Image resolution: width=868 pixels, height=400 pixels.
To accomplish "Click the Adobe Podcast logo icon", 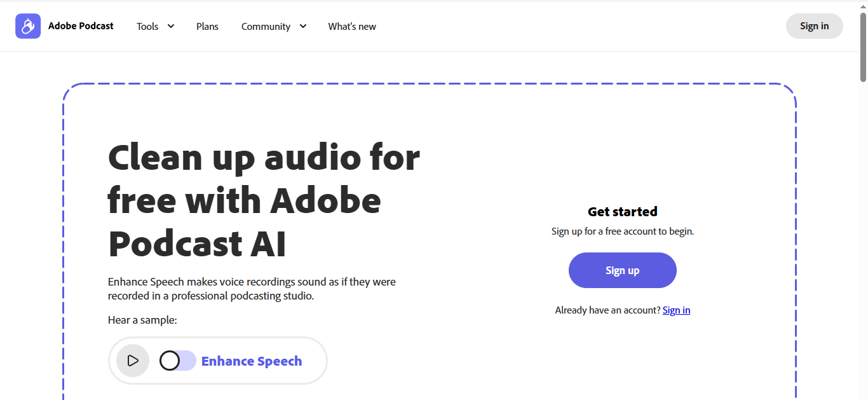I will (28, 26).
